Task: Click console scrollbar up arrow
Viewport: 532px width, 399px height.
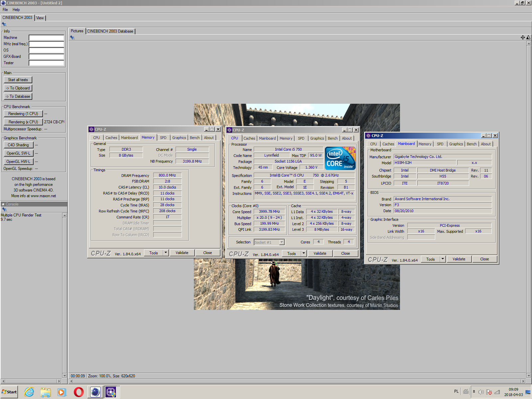Action: [x=65, y=215]
